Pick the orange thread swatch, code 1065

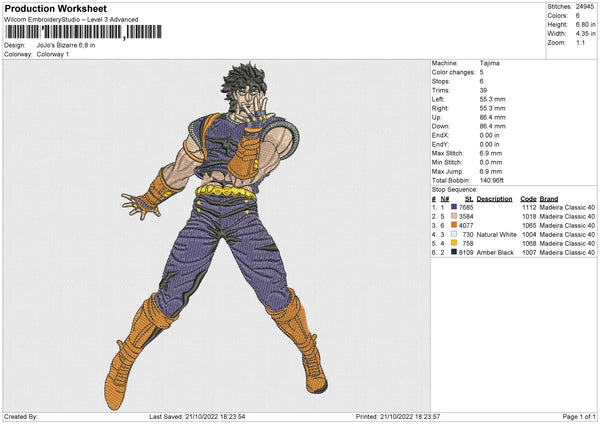click(x=453, y=225)
